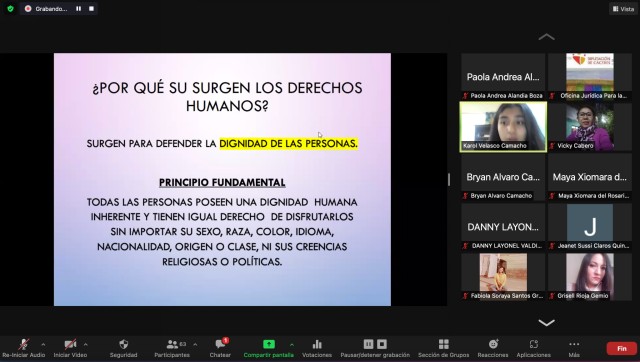Open the Más menu
This screenshot has width=640, height=362.
574,344
